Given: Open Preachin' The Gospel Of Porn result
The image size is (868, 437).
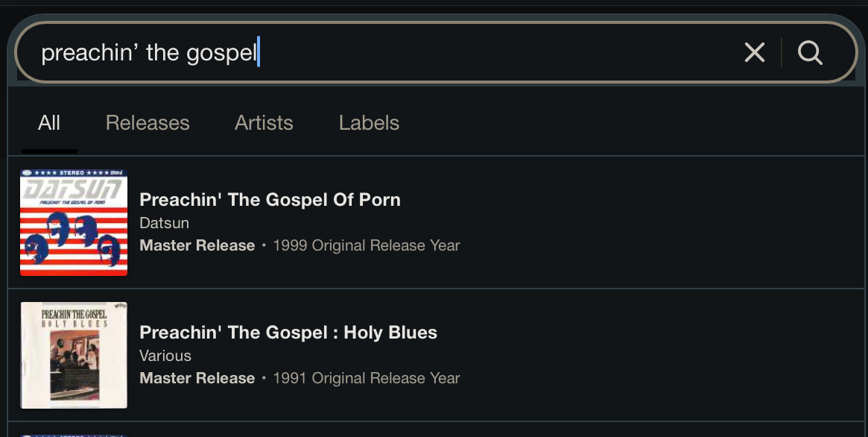Looking at the screenshot, I should (270, 200).
